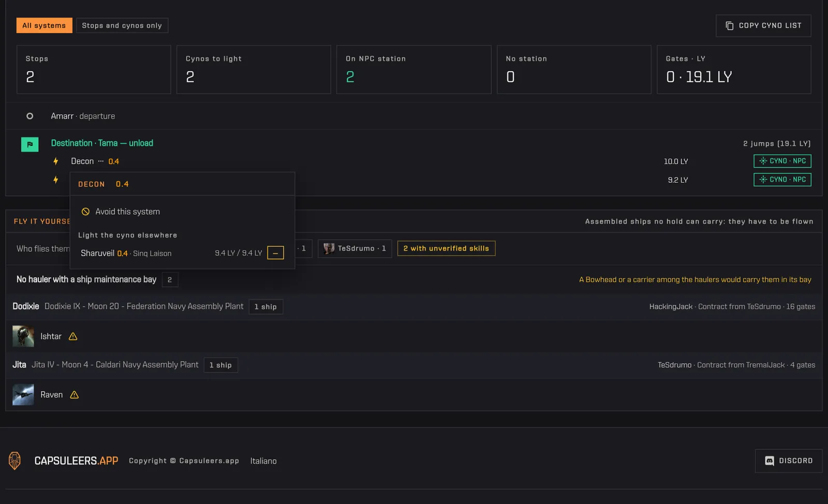Click the Capsuleers.app logo icon

pos(15,461)
